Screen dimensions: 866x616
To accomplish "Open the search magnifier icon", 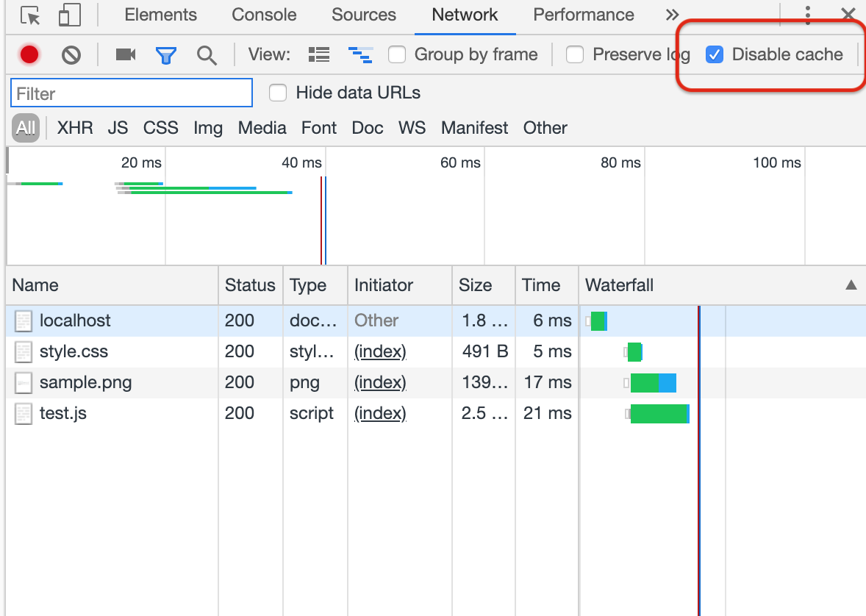I will [207, 54].
